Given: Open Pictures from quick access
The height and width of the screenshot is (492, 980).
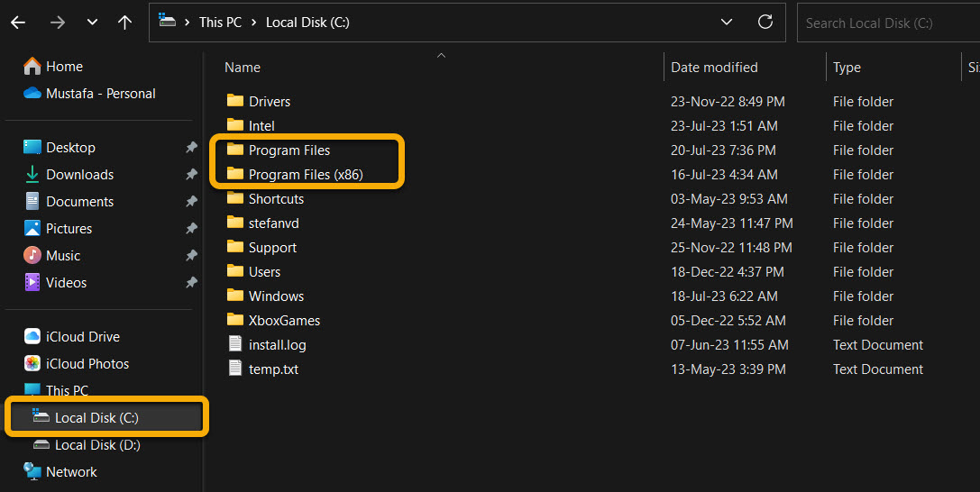Looking at the screenshot, I should coord(58,229).
